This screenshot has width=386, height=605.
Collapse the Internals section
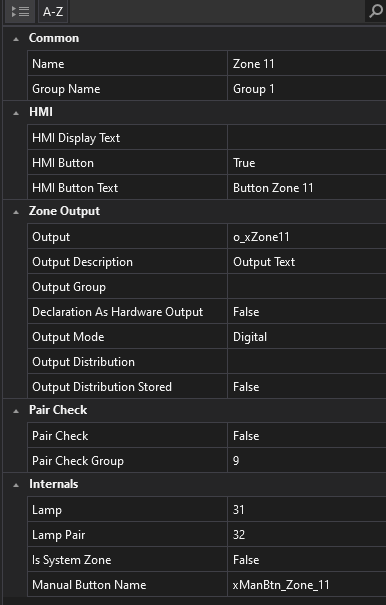tap(16, 485)
